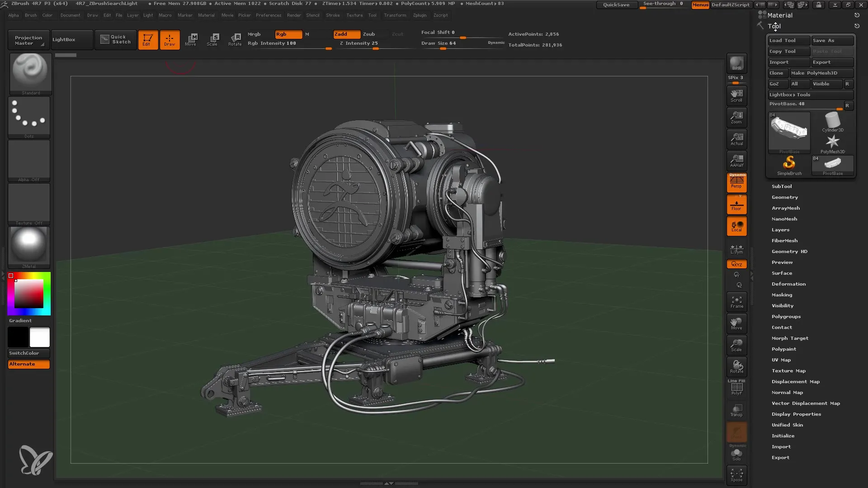Drag the Z Intensity slider
868x488 pixels.
pyautogui.click(x=374, y=47)
